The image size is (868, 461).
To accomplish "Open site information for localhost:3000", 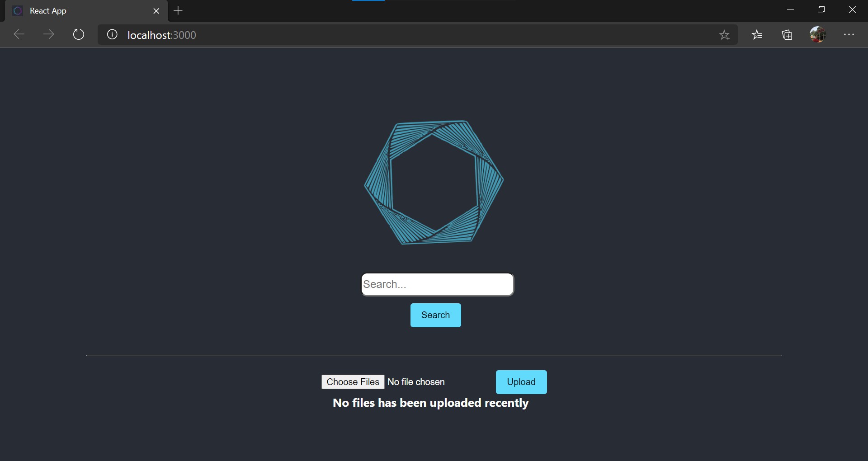I will click(112, 34).
